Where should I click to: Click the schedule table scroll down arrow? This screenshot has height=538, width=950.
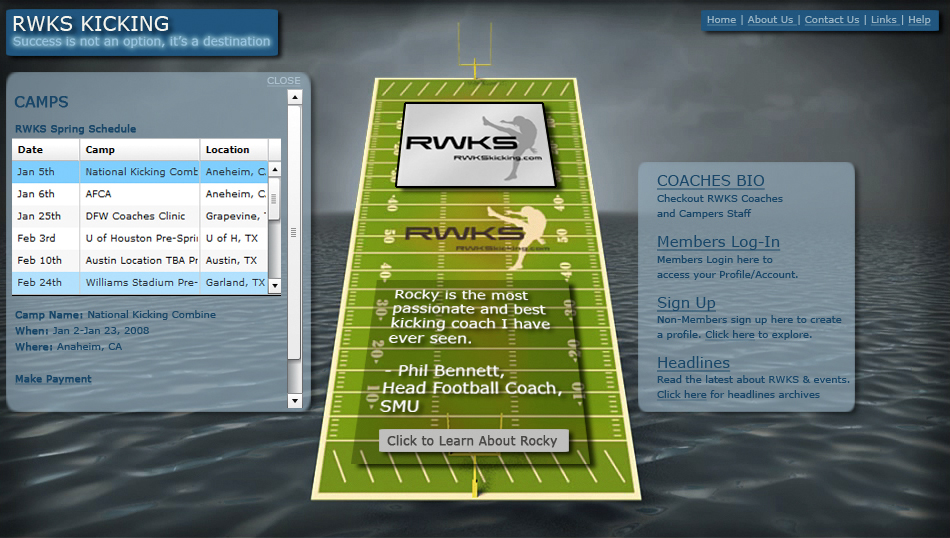coord(274,285)
